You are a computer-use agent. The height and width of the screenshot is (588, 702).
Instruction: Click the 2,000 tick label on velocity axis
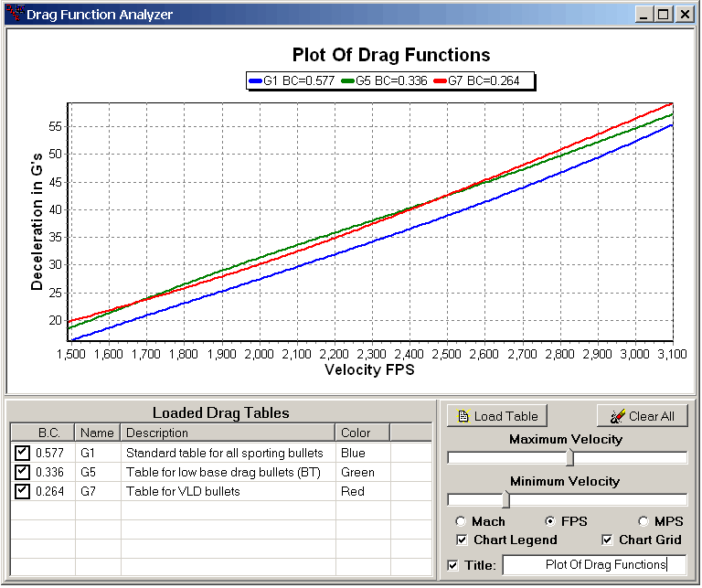[259, 354]
